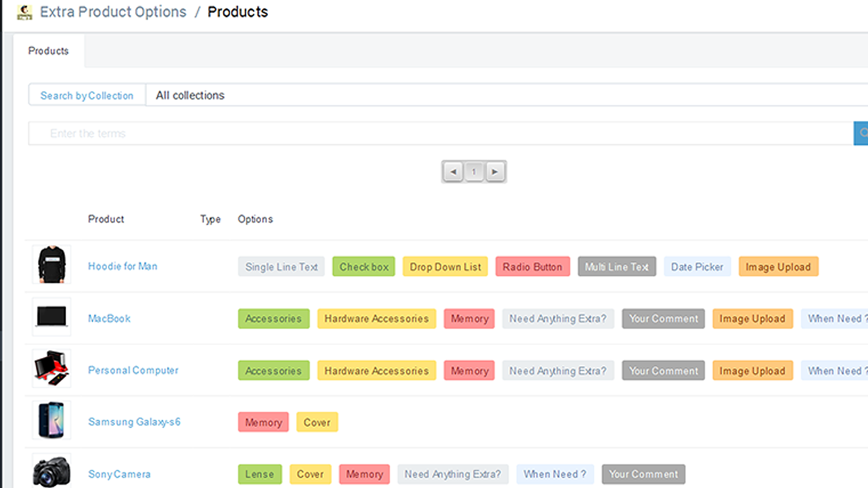
Task: Select the previous page arrow in pagination
Action: pos(453,171)
